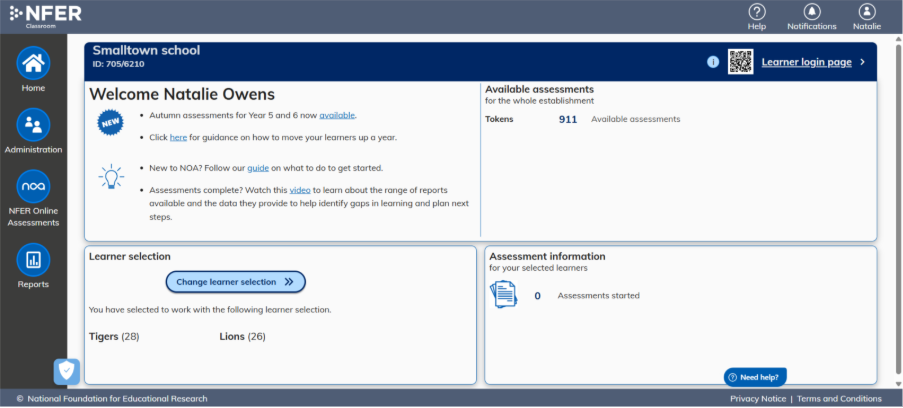
Task: Click the NEW badge icon
Action: (x=110, y=123)
